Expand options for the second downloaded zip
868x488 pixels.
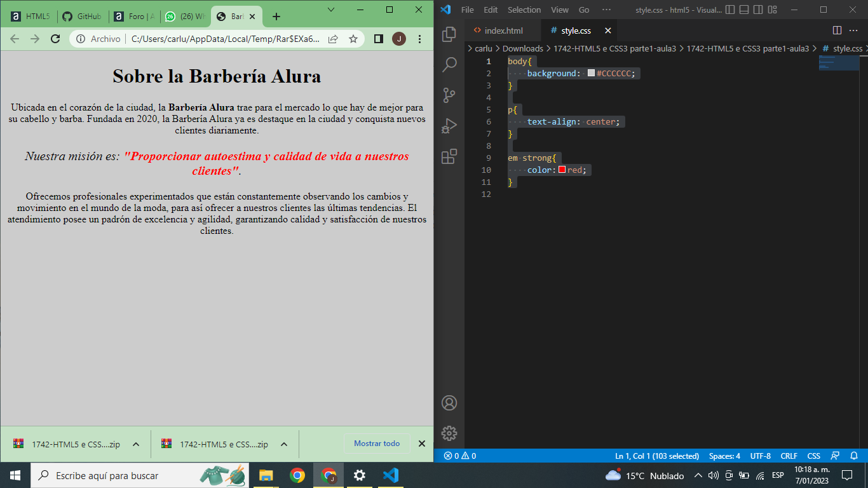(x=284, y=444)
